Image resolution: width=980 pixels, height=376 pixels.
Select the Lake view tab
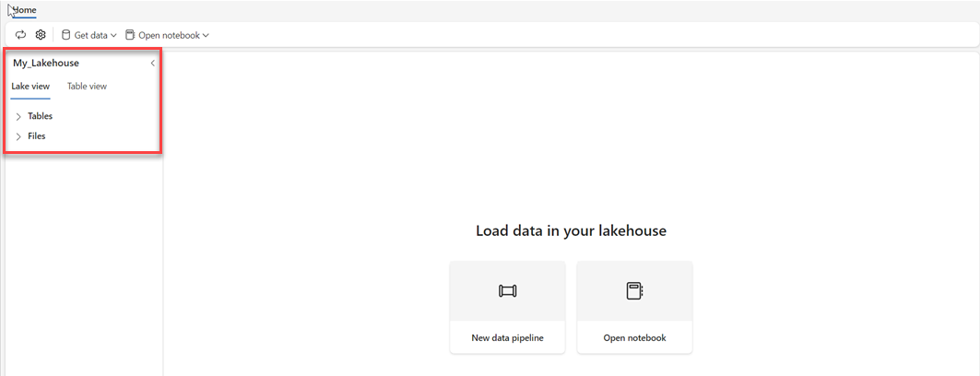pyautogui.click(x=30, y=87)
